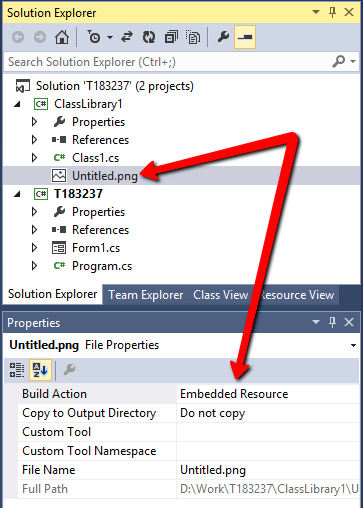
Task: Open the Properties wrench icon in the toolbar
Action: pos(223,37)
